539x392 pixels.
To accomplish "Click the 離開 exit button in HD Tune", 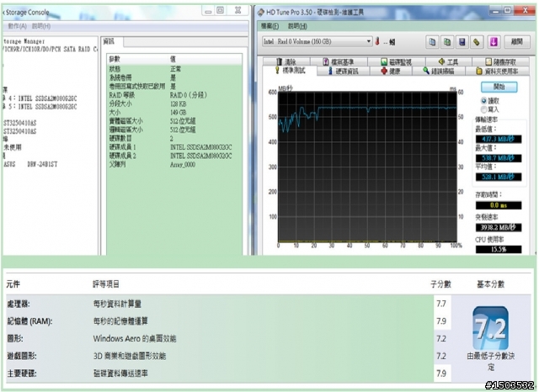I will pos(516,42).
